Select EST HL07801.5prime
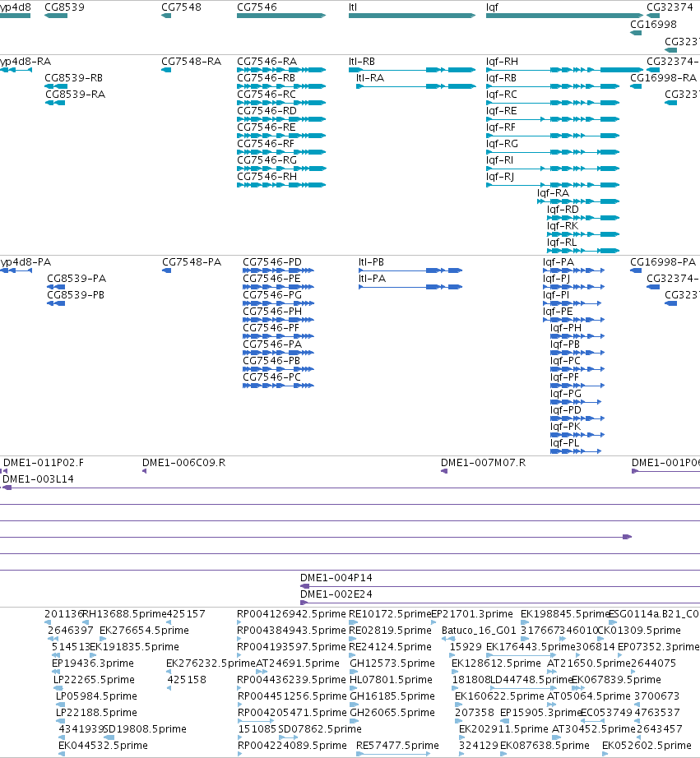 click(x=391, y=680)
